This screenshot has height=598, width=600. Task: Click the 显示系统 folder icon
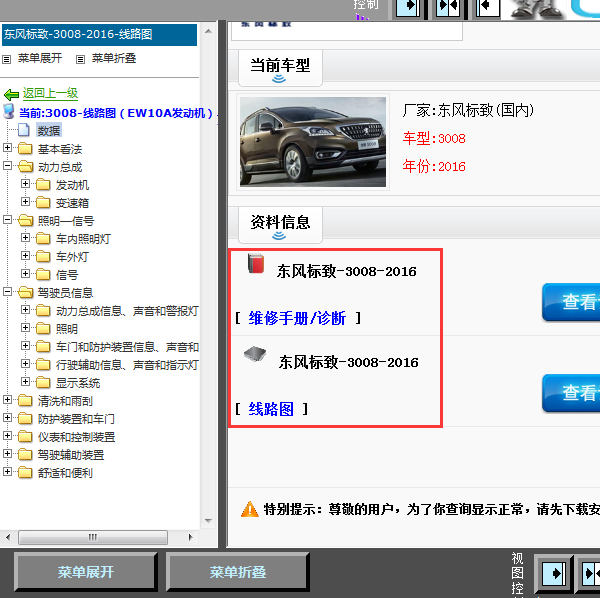pyautogui.click(x=43, y=382)
